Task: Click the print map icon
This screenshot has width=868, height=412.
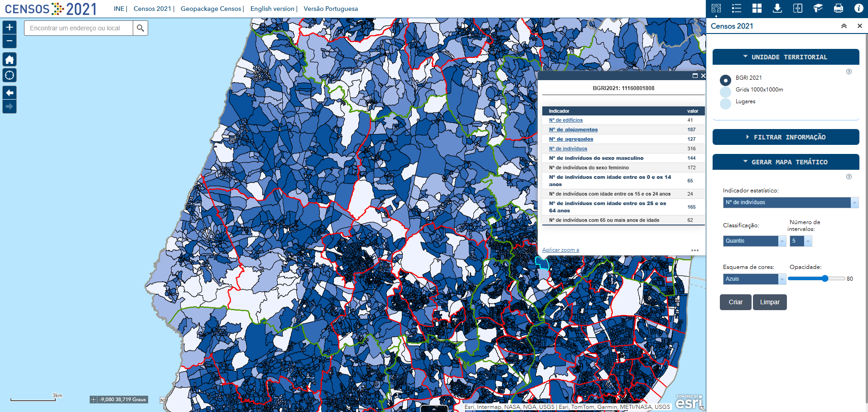Action: [x=839, y=8]
